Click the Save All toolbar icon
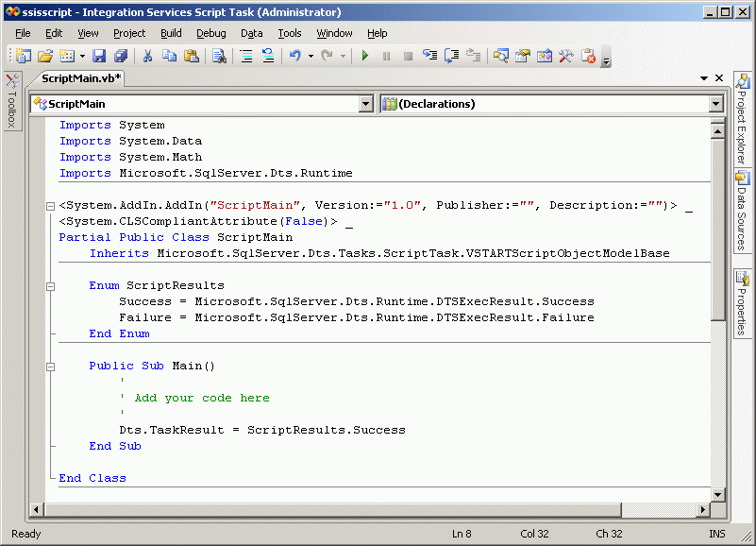This screenshot has width=756, height=546. [120, 56]
